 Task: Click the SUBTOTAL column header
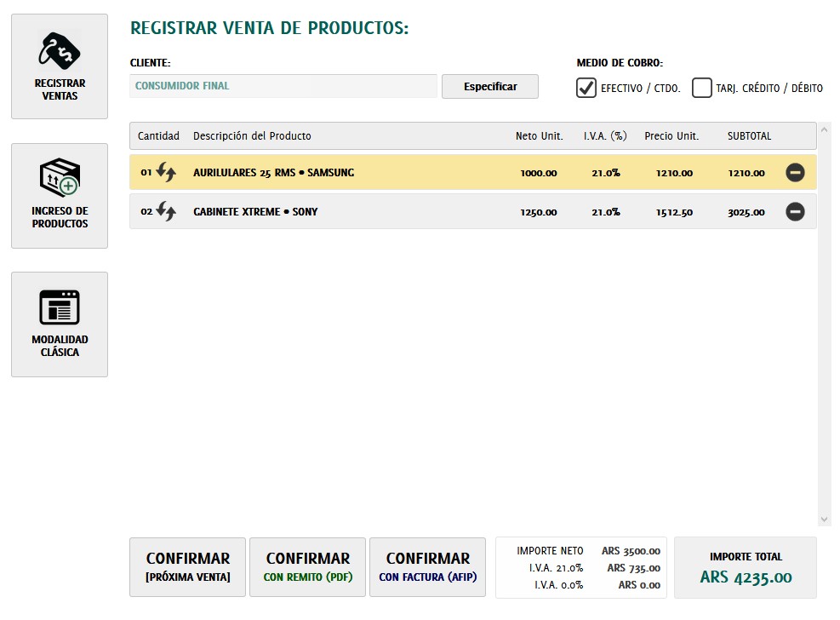749,136
